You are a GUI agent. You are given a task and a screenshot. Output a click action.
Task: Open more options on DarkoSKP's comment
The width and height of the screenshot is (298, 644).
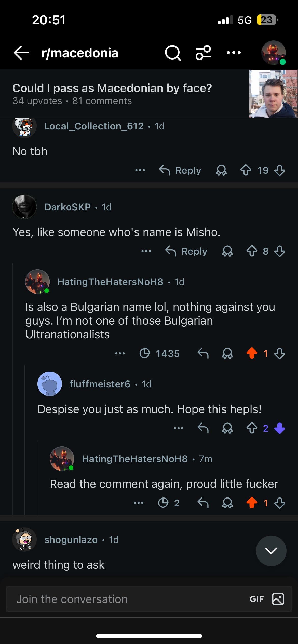pyautogui.click(x=146, y=251)
